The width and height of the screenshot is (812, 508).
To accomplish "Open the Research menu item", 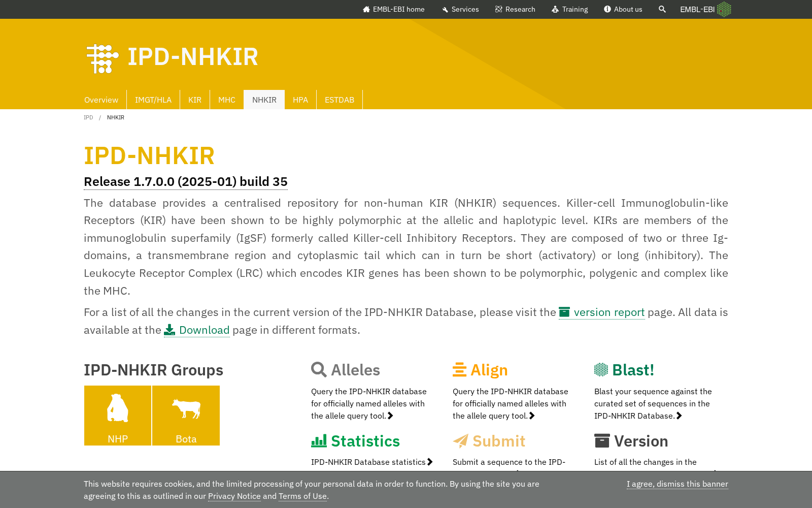I will click(515, 9).
